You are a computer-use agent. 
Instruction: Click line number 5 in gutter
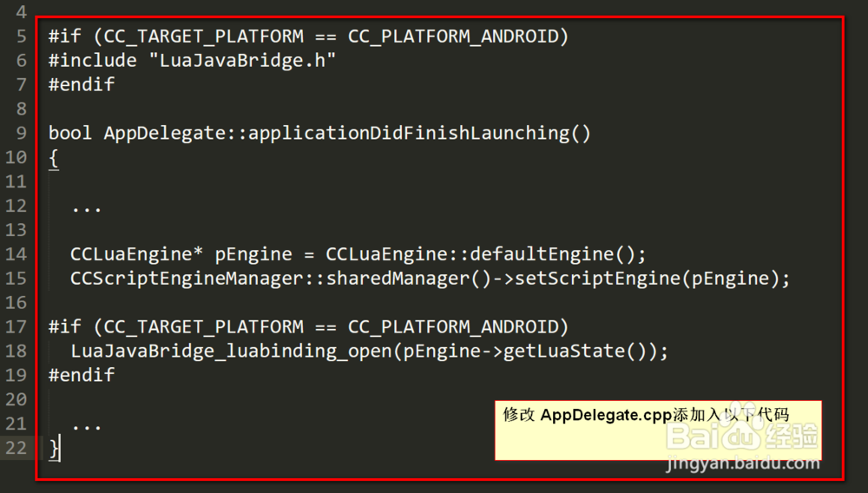click(x=22, y=36)
